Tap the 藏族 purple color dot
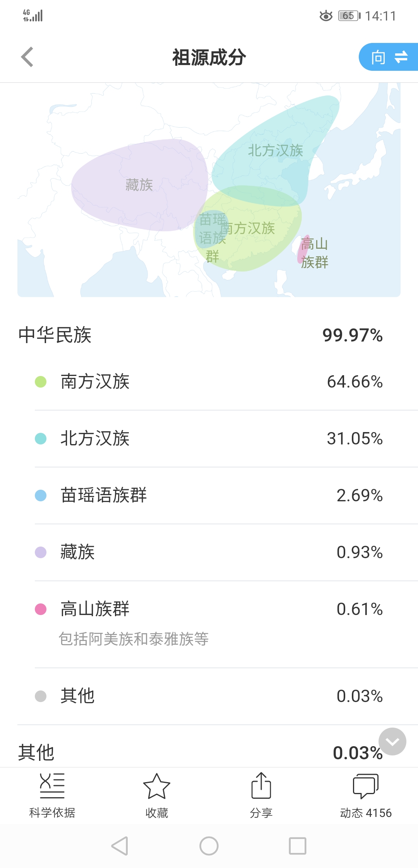 [x=41, y=552]
